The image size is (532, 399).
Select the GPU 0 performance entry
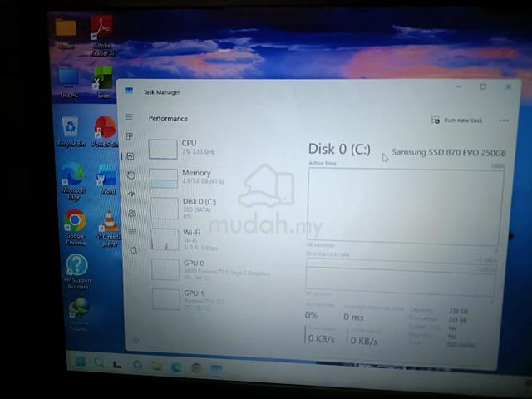(213, 269)
